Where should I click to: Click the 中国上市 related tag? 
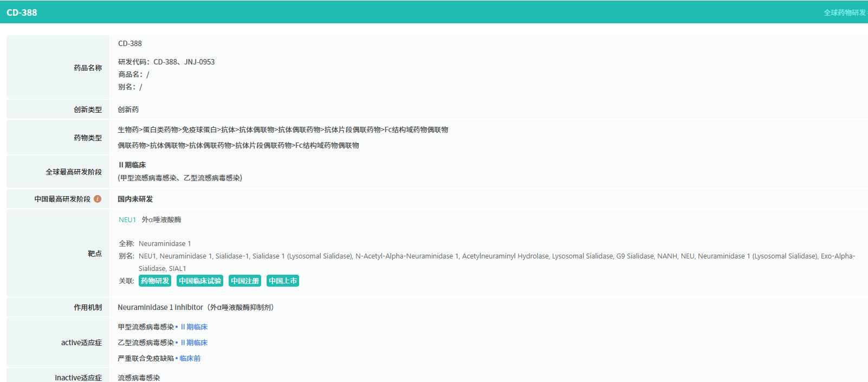click(x=283, y=281)
